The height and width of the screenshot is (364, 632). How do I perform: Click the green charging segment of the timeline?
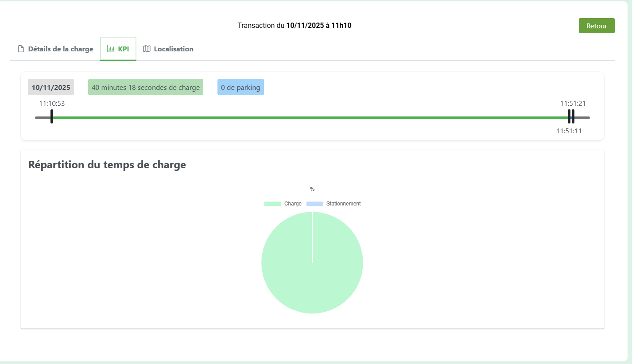tap(310, 118)
